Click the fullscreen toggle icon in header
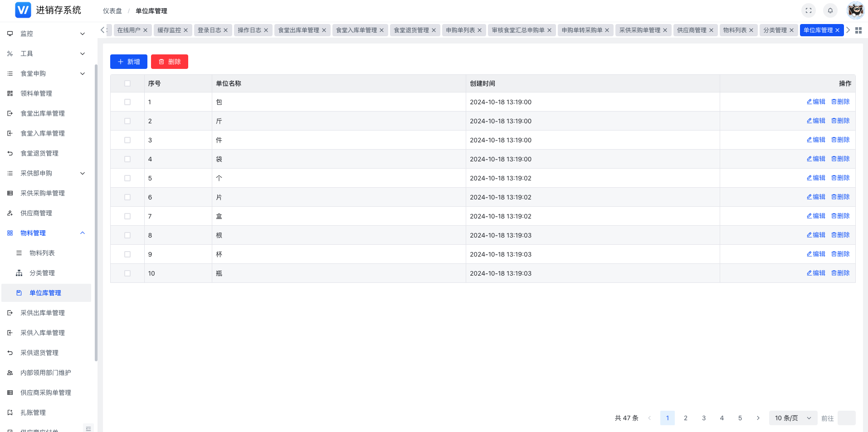Screen dimensions: 868x432 click(809, 10)
